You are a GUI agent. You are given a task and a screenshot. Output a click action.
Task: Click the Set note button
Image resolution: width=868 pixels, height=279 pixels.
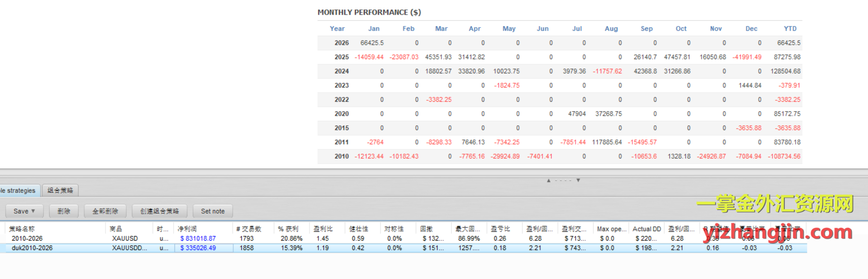(212, 211)
